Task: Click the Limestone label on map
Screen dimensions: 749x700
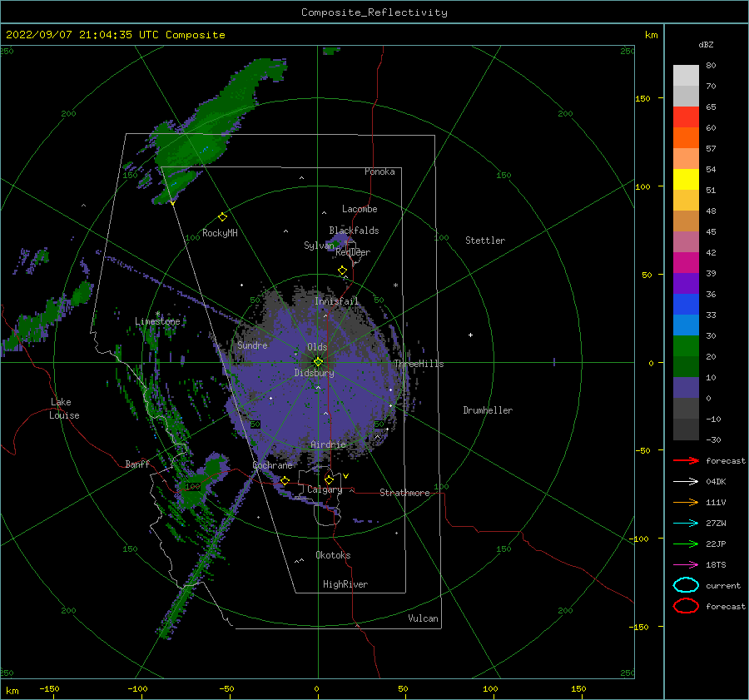Action: coord(157,321)
